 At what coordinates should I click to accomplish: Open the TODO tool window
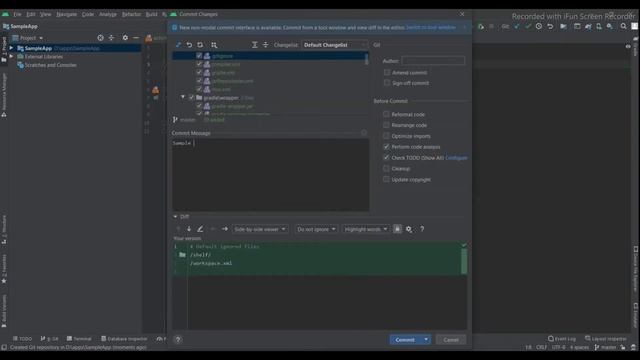click(22, 339)
